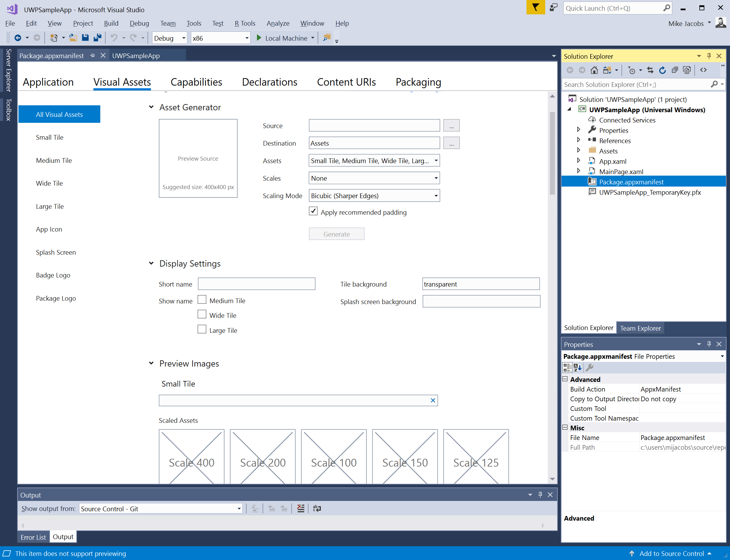Open the Build menu

[x=111, y=23]
